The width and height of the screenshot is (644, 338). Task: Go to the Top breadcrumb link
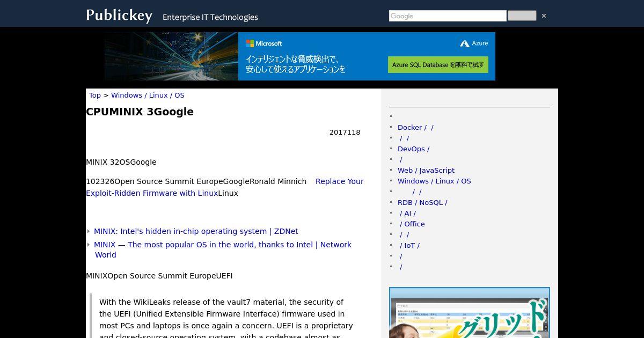click(95, 95)
